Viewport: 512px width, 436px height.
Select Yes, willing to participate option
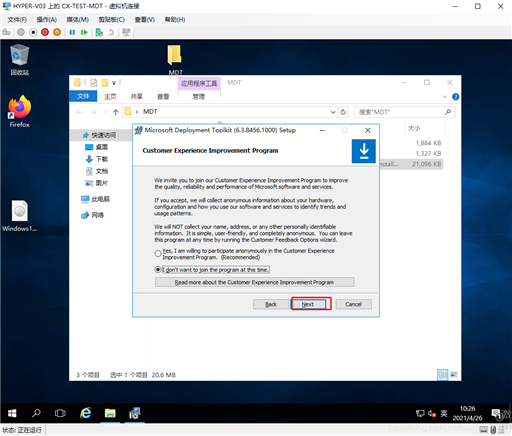coord(158,254)
